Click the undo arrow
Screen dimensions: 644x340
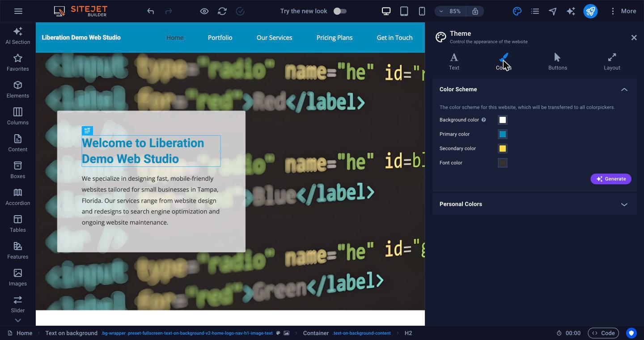click(x=151, y=11)
